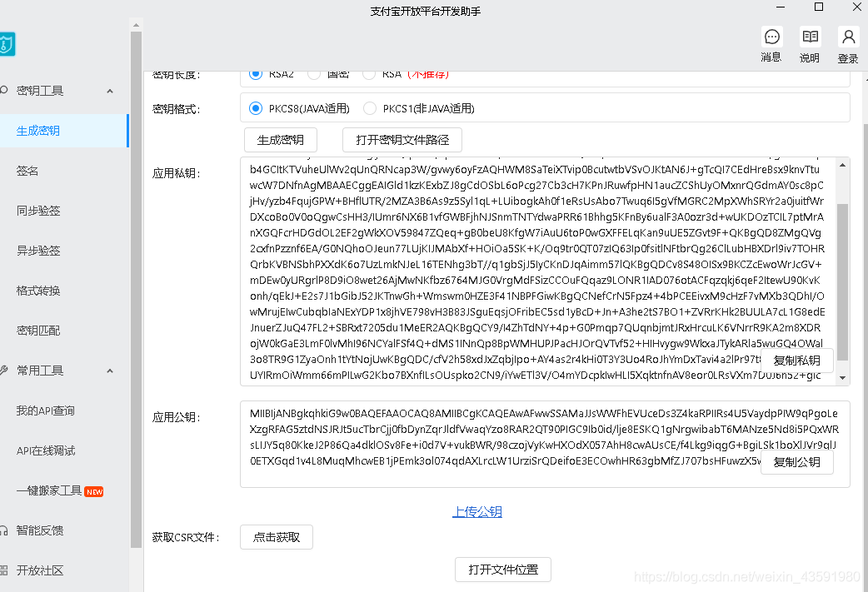Screen dimensions: 868x592
Task: Choose PKCS1(非JAVA适用) key format
Action: click(x=370, y=108)
